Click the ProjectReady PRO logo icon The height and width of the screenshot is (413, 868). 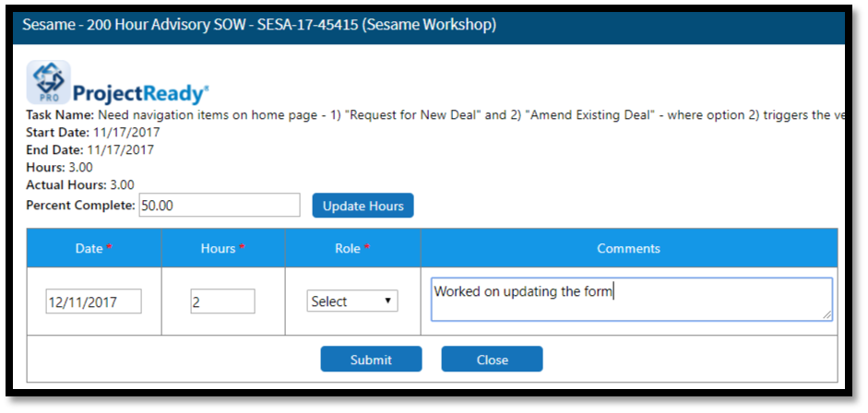pyautogui.click(x=49, y=82)
